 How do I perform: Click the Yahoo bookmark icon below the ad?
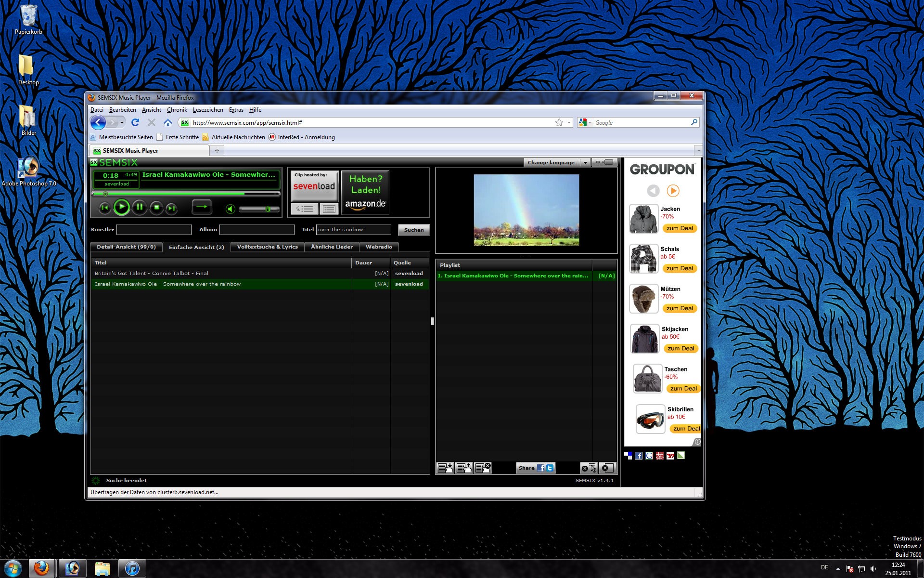coord(670,455)
